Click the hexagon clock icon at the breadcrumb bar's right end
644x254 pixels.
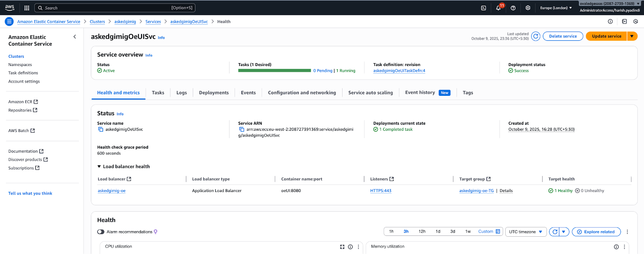point(636,22)
